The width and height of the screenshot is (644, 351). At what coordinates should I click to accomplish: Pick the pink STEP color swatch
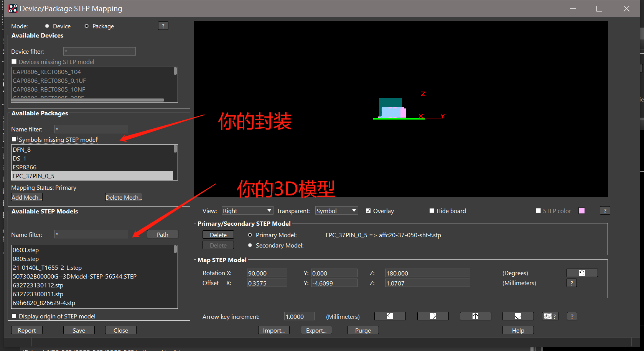(x=581, y=210)
